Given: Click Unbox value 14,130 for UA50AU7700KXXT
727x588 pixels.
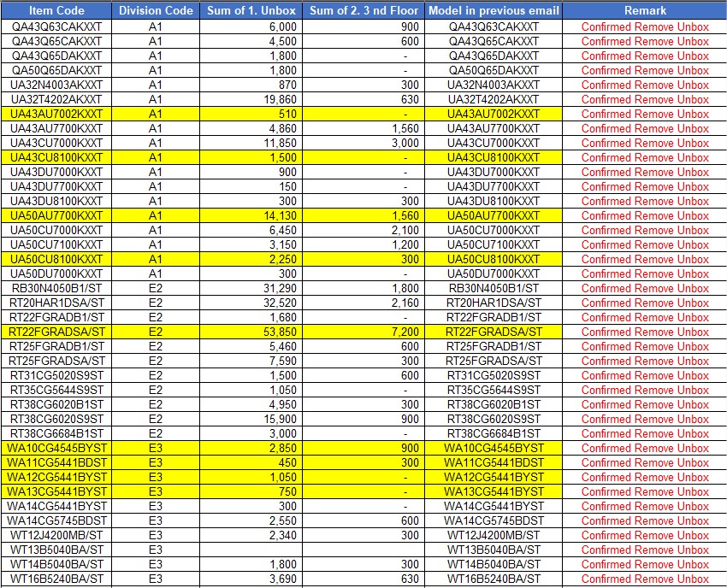Looking at the screenshot, I should [251, 215].
